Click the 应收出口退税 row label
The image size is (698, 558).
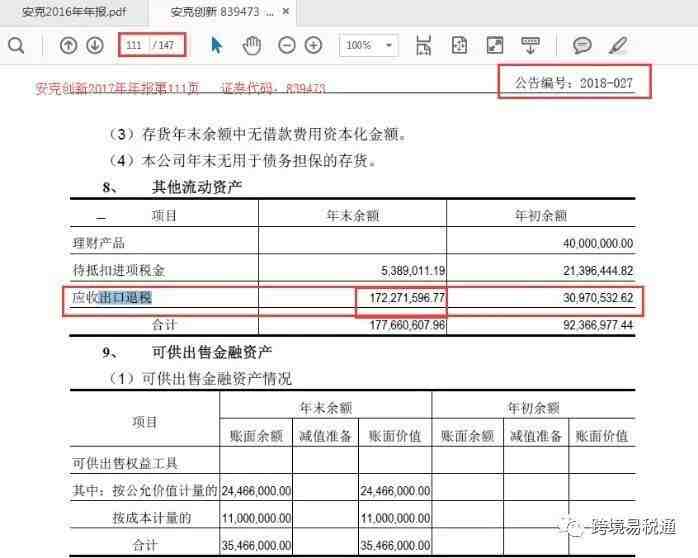[112, 298]
